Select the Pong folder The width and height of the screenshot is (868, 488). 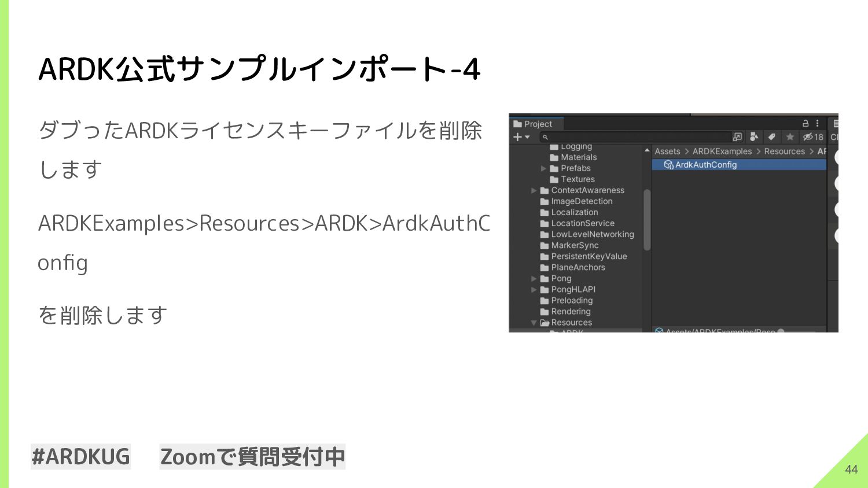click(x=556, y=278)
